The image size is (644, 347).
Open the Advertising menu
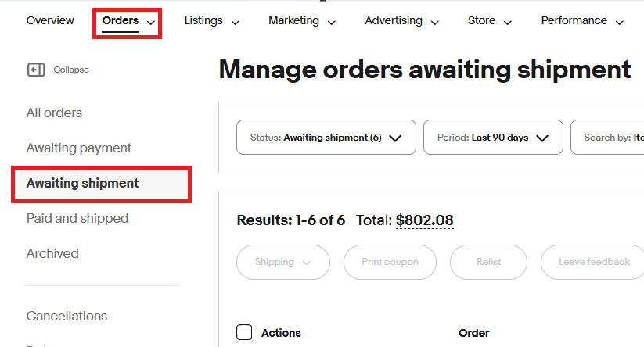coord(401,21)
